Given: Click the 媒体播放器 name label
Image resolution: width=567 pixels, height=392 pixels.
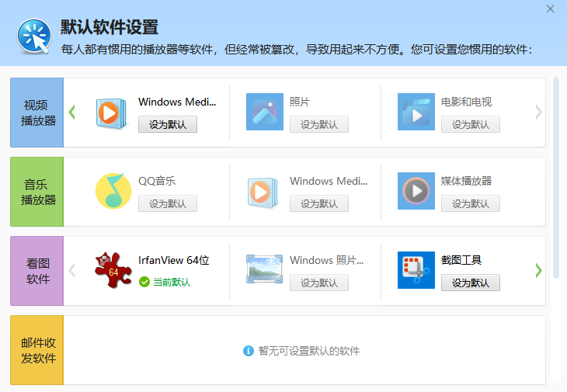Looking at the screenshot, I should (x=467, y=181).
